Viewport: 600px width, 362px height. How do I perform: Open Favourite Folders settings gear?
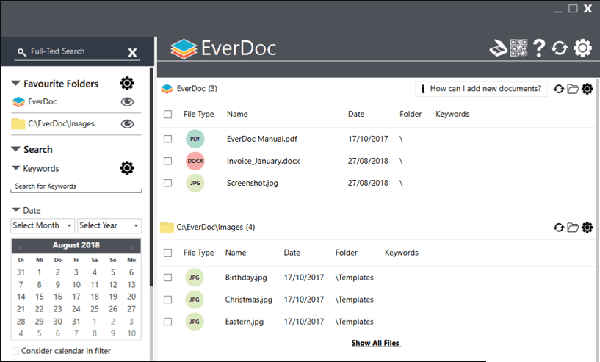tap(127, 83)
